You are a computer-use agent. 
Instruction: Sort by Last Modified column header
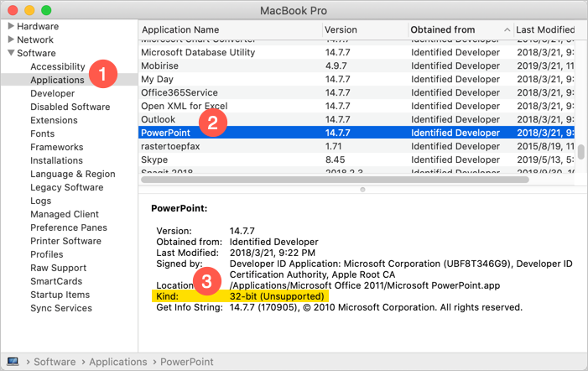click(x=545, y=29)
